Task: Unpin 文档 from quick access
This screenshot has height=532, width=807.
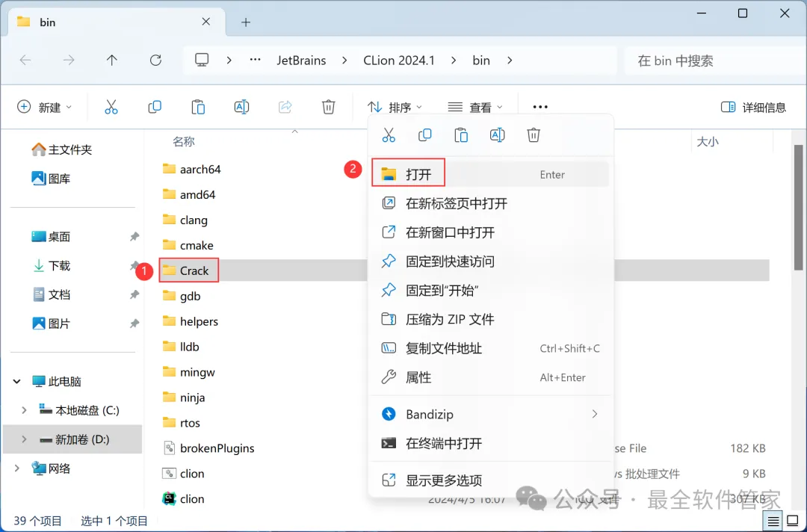Action: [134, 295]
